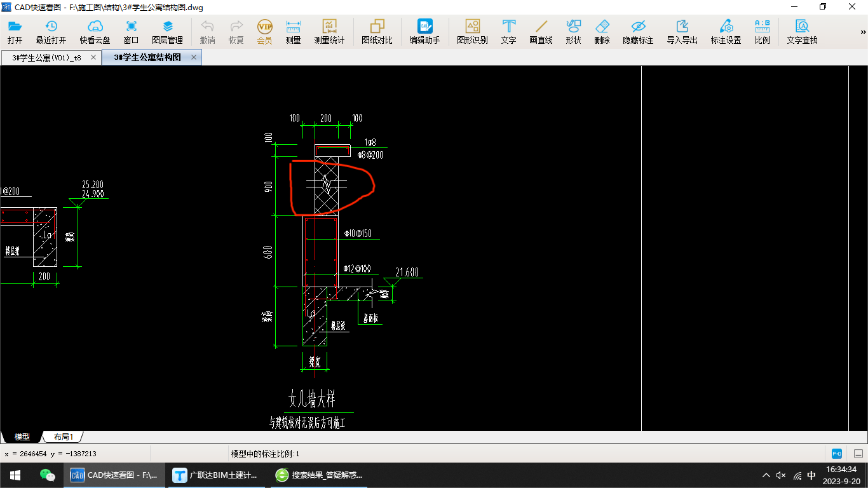Close the 3#学生公寓结构图 tab

click(x=194, y=57)
